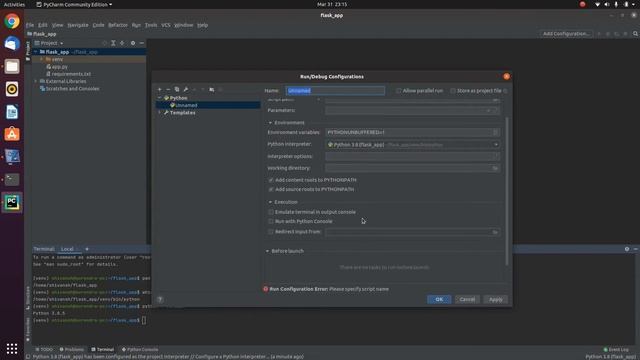Click the search magnifier icon at the top right
Screen dimensions: 640x360
635,33
